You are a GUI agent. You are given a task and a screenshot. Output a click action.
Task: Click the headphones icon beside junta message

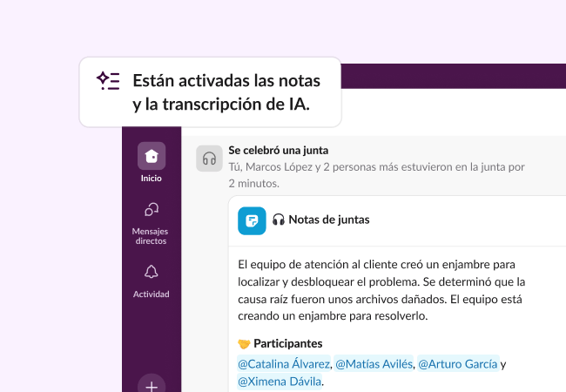click(x=209, y=159)
